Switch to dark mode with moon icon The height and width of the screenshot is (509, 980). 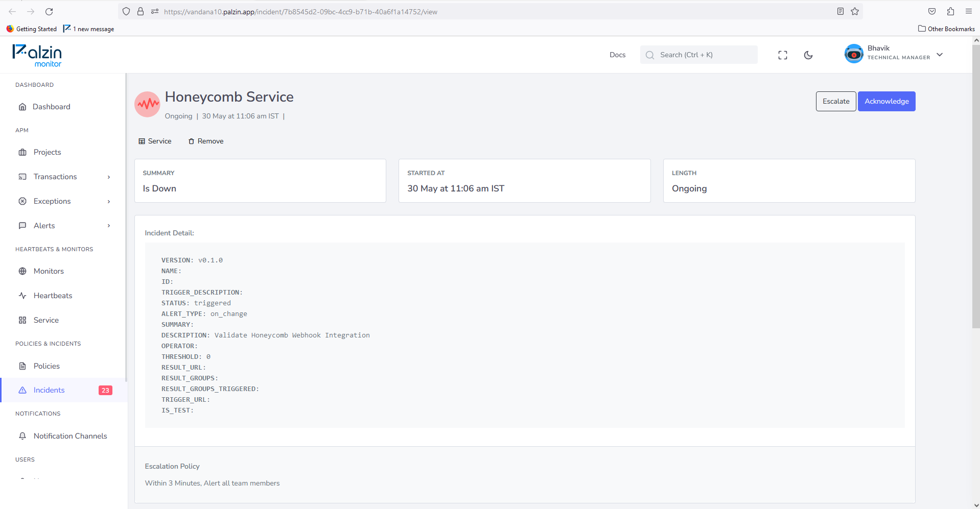[x=808, y=55]
